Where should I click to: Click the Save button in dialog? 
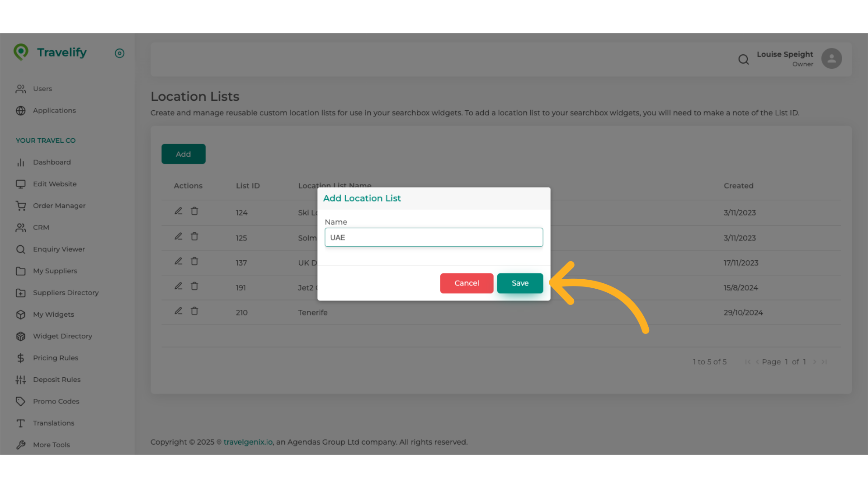coord(520,283)
